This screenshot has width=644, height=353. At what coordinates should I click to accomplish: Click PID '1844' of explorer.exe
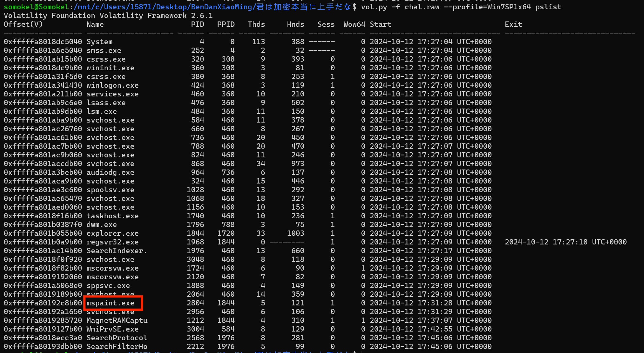pyautogui.click(x=195, y=233)
